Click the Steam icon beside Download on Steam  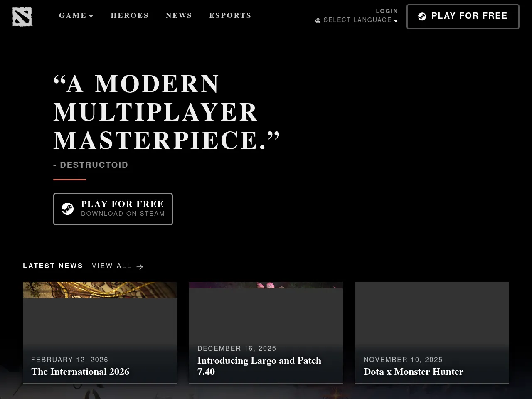click(67, 209)
